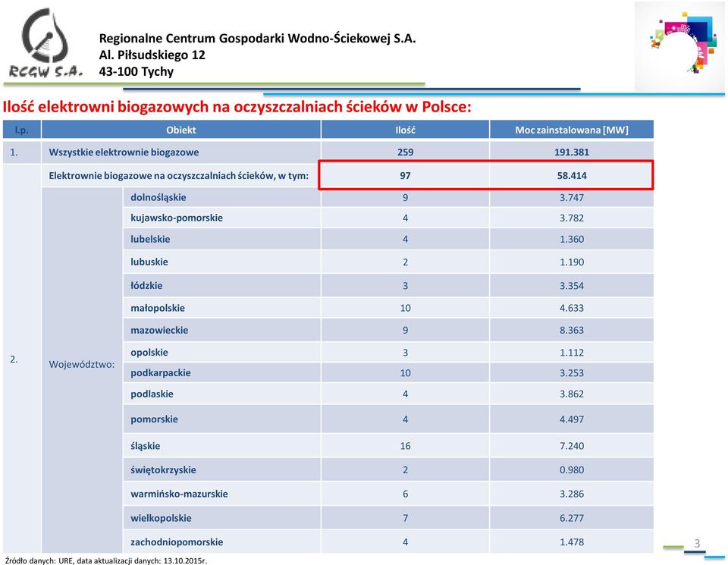
Task: Click the 'łódzkie' row label
Action: click(x=146, y=285)
